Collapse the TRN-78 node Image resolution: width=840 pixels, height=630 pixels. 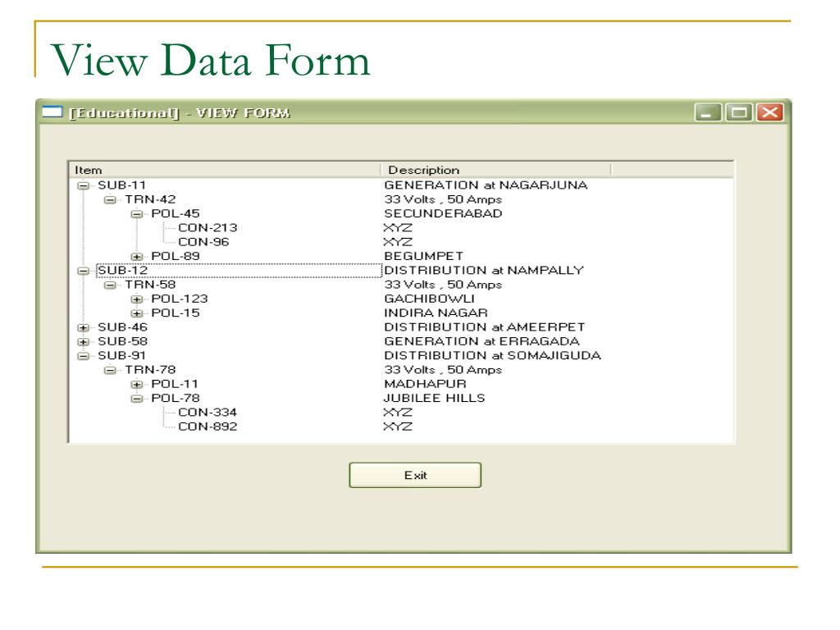coord(110,370)
